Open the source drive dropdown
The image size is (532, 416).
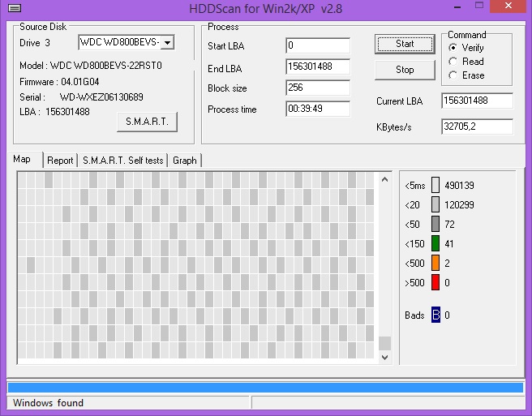pyautogui.click(x=167, y=42)
